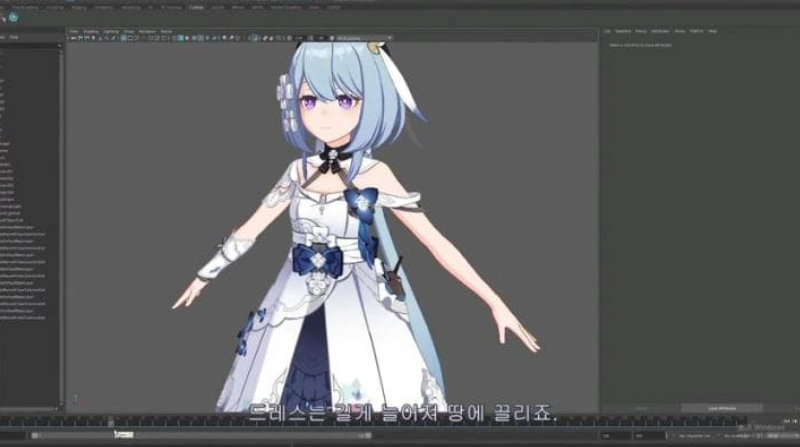Click the Select Camera icon in viewport toolbar

[72, 38]
